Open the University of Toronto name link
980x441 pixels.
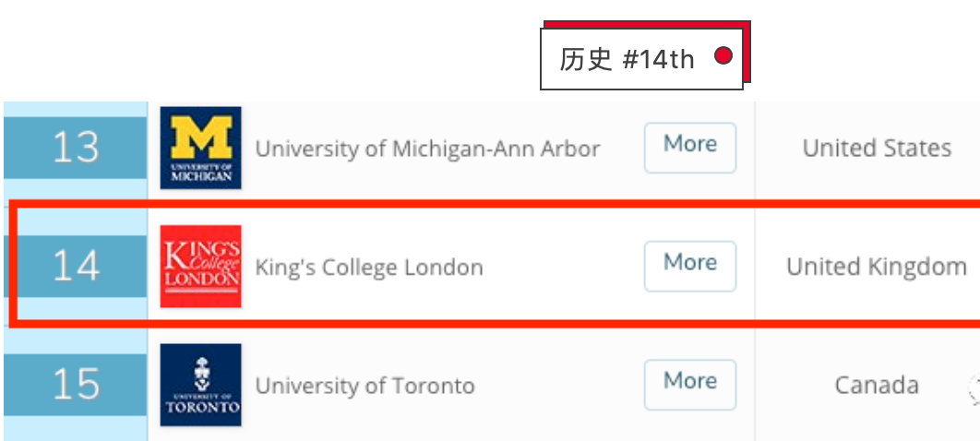(x=365, y=386)
